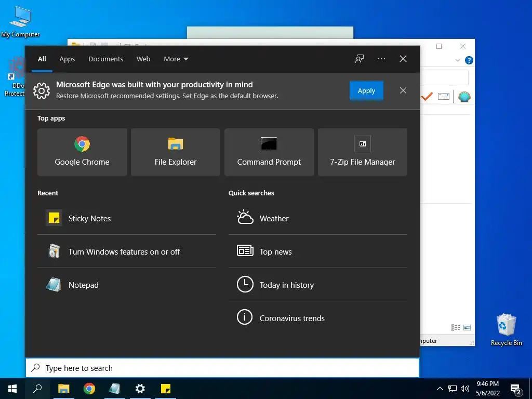The image size is (532, 399).
Task: Select the My Computer desktop icon
Action: point(20,21)
